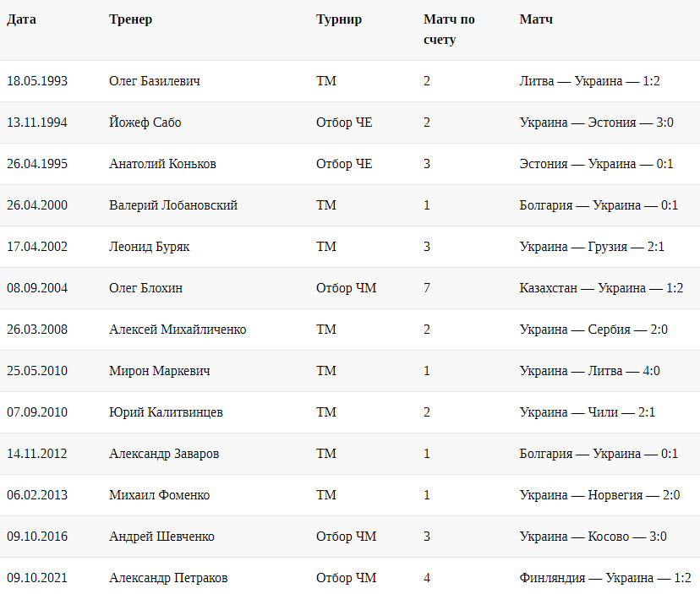Select match Украина — Чили — 2:1

click(587, 412)
